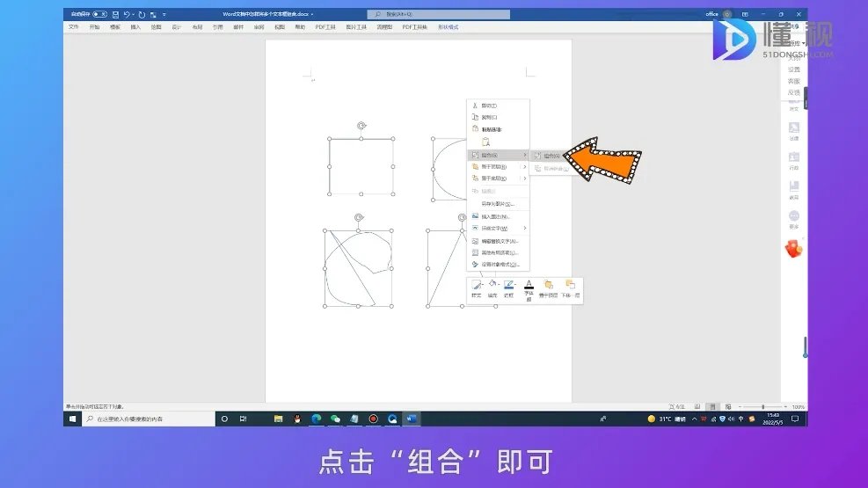The image size is (868, 488).
Task: Click mini toolbar Bring to Front icon
Action: 548,284
